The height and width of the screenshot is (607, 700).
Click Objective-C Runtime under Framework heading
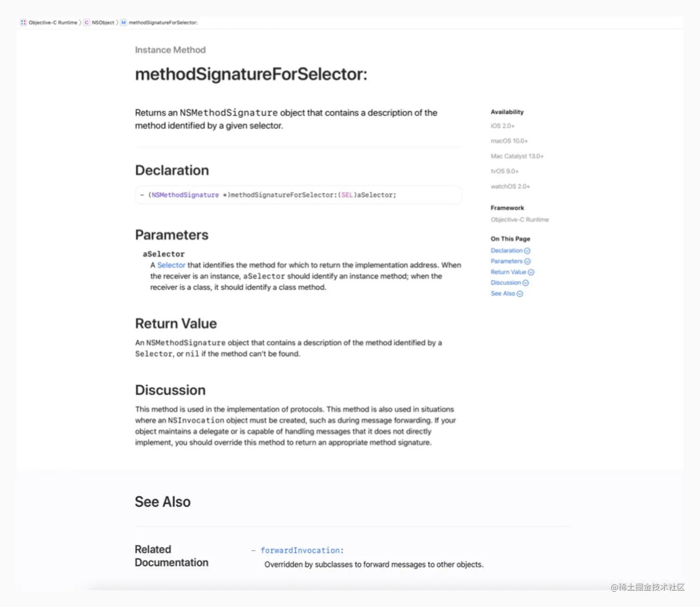click(x=520, y=220)
